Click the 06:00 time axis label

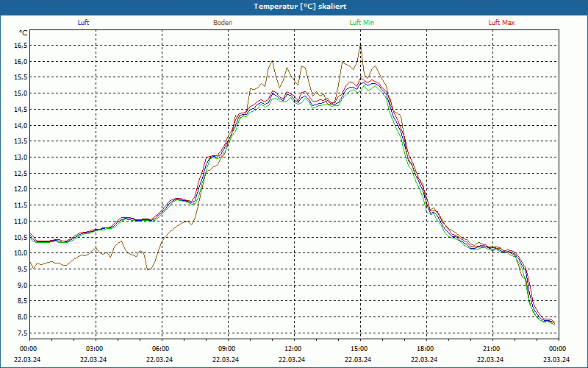161,349
